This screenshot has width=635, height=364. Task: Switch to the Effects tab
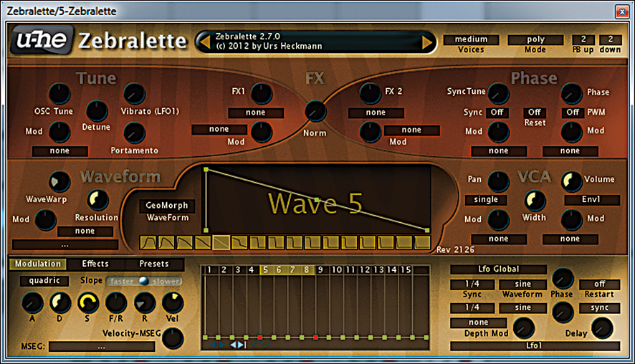pos(95,264)
